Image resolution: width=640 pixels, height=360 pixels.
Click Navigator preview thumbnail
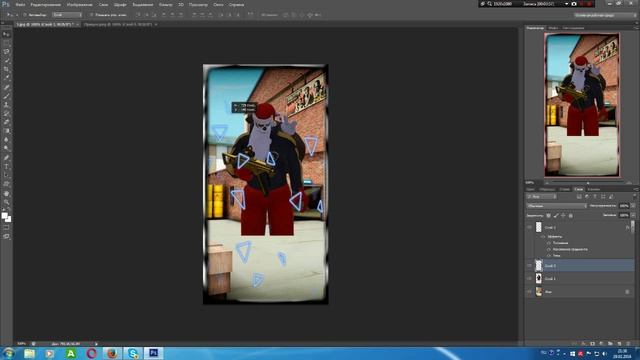tap(582, 105)
